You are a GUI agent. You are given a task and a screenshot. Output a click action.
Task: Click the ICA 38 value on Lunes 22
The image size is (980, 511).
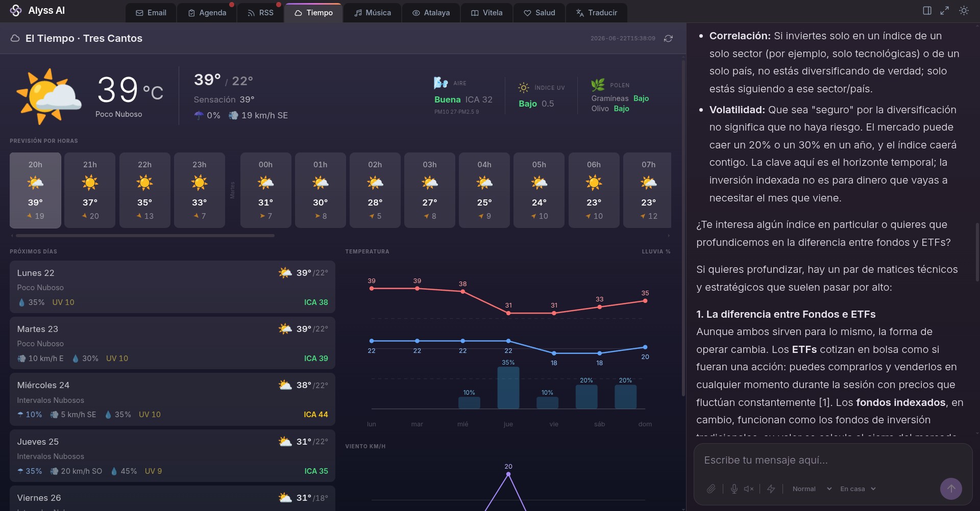coord(316,302)
